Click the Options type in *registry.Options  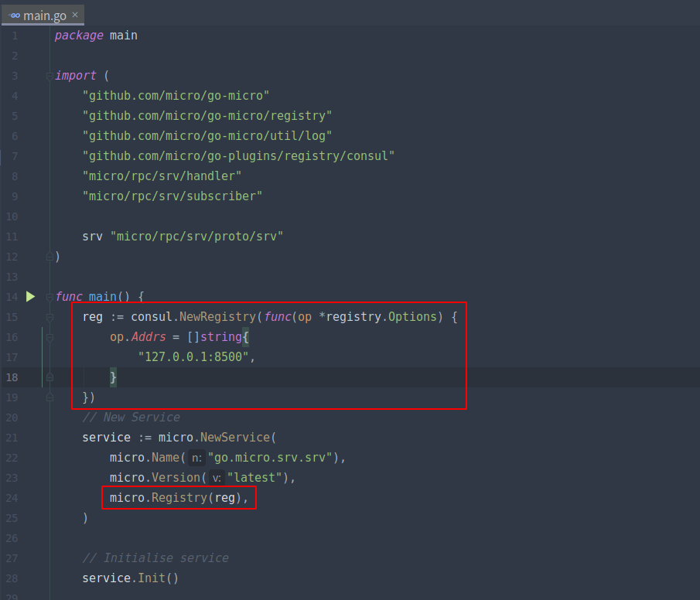(412, 316)
